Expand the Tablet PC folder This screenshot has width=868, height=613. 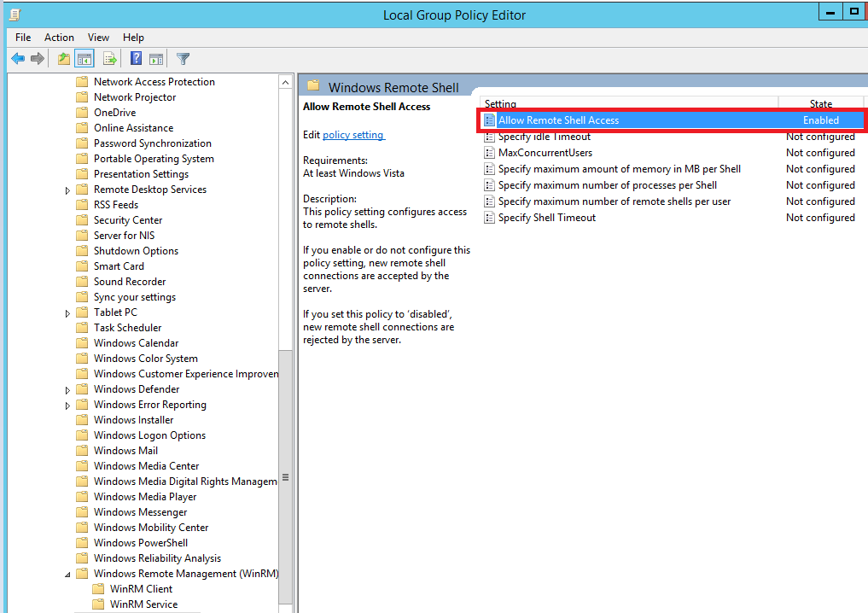(68, 312)
